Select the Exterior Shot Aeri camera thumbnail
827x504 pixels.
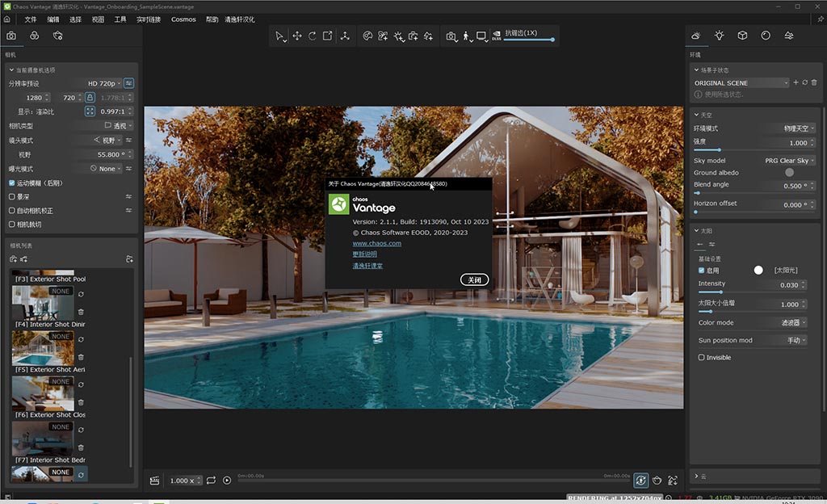point(43,348)
